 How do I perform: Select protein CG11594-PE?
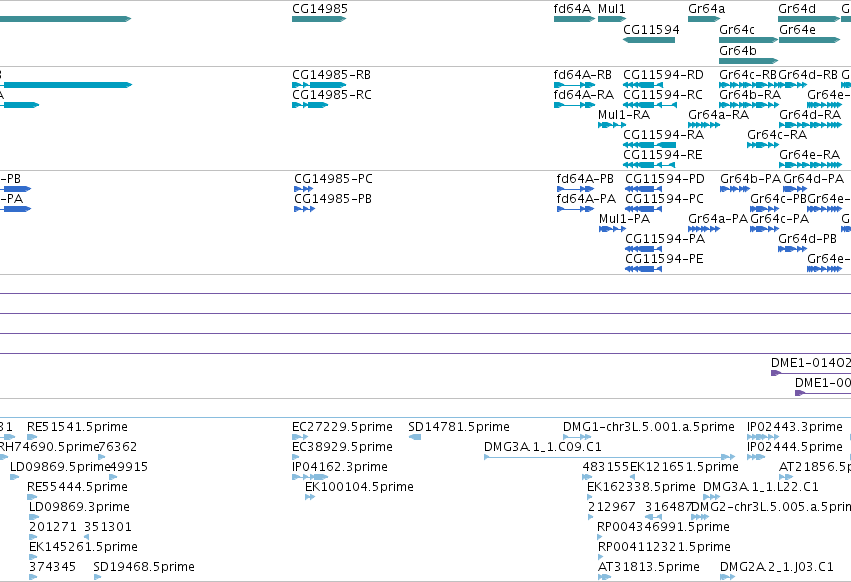tap(643, 269)
